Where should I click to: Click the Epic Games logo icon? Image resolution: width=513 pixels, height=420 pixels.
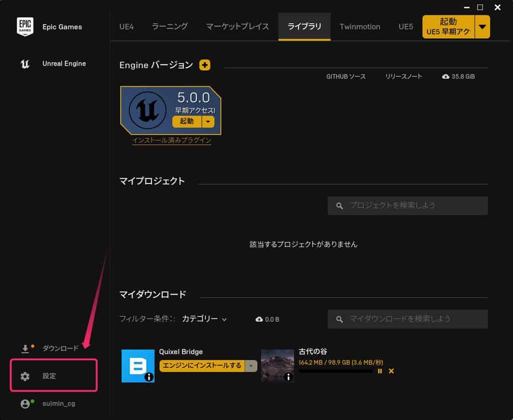pos(25,27)
